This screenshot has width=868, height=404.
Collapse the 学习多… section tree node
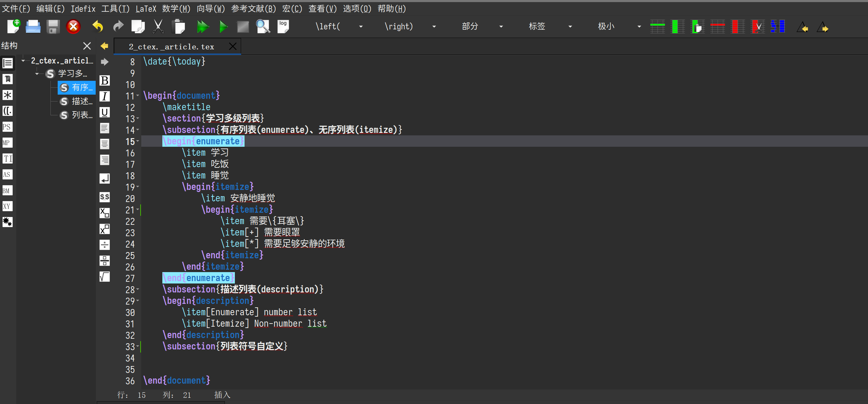point(37,74)
